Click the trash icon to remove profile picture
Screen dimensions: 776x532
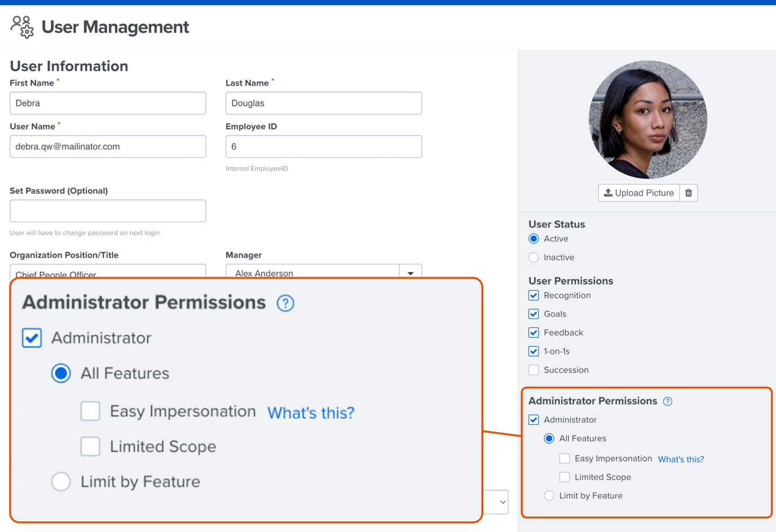[689, 193]
